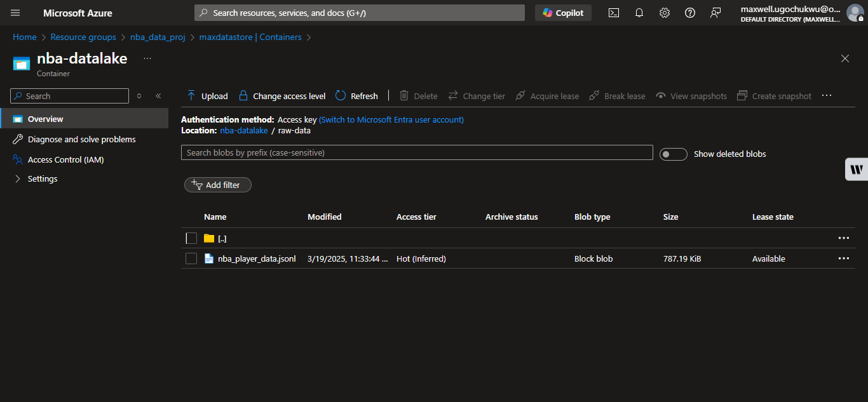Collapse the left sidebar menu
The height and width of the screenshot is (402, 868).
(x=158, y=96)
